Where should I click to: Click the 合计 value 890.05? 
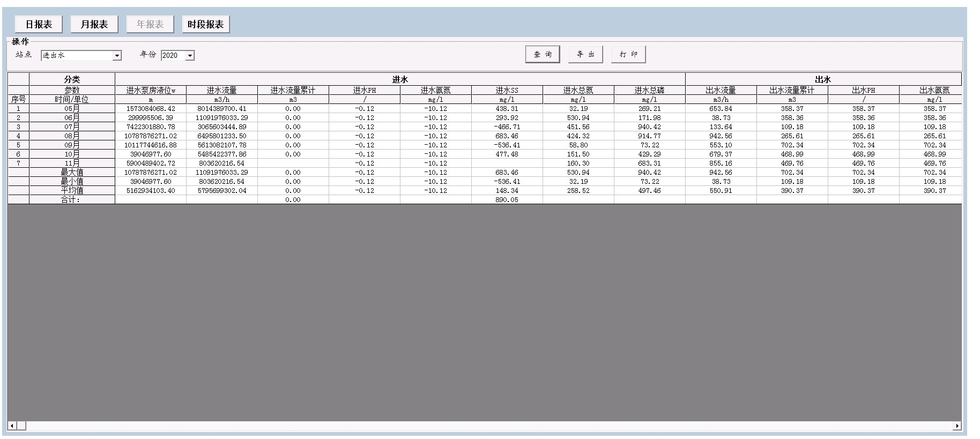[x=507, y=199]
